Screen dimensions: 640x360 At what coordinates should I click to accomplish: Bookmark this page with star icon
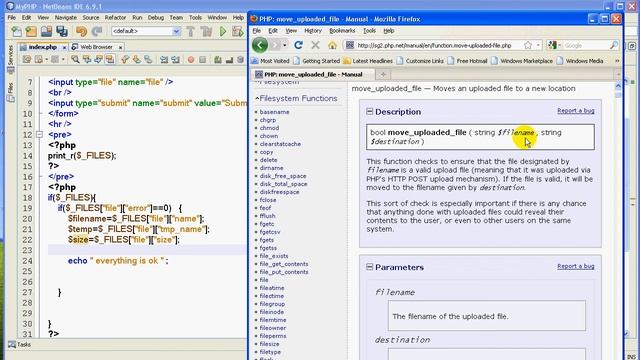[x=528, y=45]
